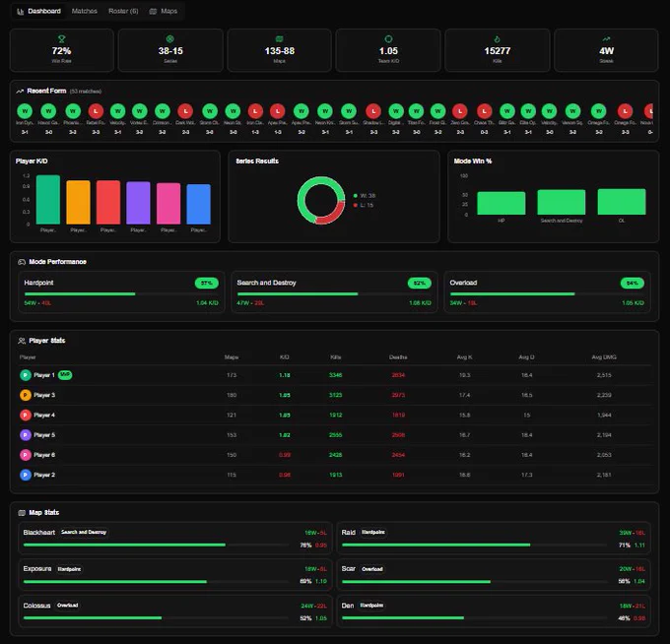Click the Overload percentage badge

click(x=633, y=283)
